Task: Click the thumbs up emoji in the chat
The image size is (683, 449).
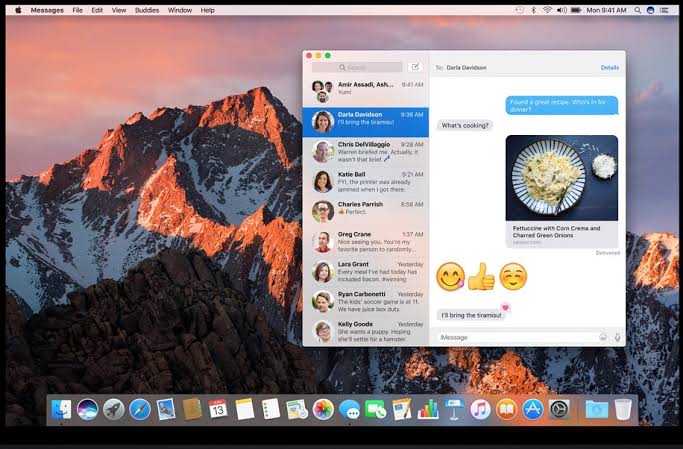Action: point(481,277)
